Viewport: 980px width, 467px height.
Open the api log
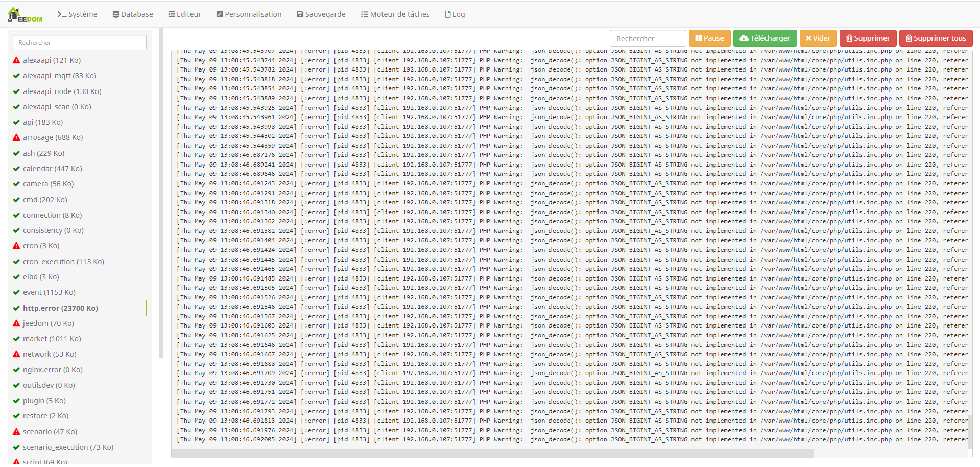pyautogui.click(x=43, y=122)
